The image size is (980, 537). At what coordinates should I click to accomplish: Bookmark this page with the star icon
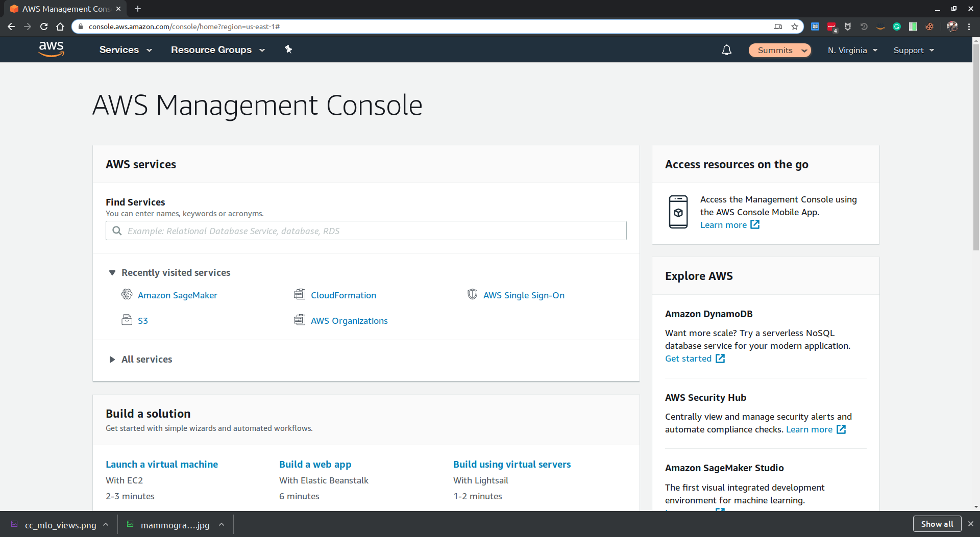click(x=795, y=27)
